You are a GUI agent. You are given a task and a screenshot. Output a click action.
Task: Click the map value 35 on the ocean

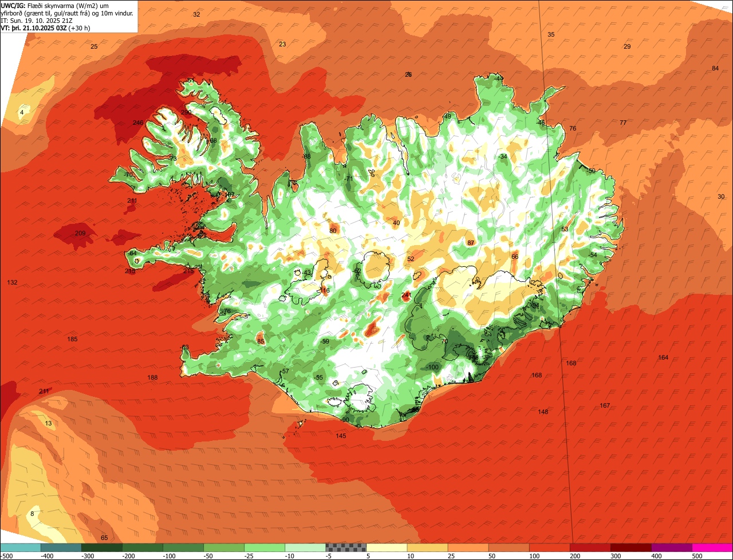[x=551, y=34]
